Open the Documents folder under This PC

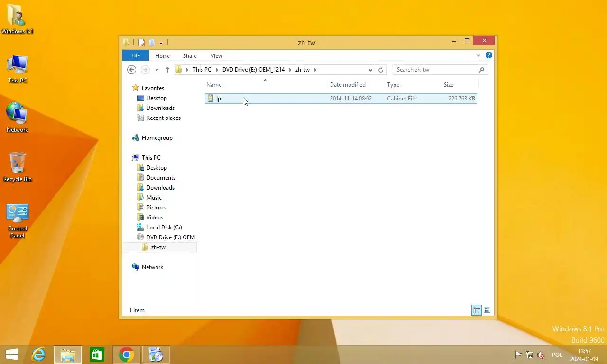[161, 178]
